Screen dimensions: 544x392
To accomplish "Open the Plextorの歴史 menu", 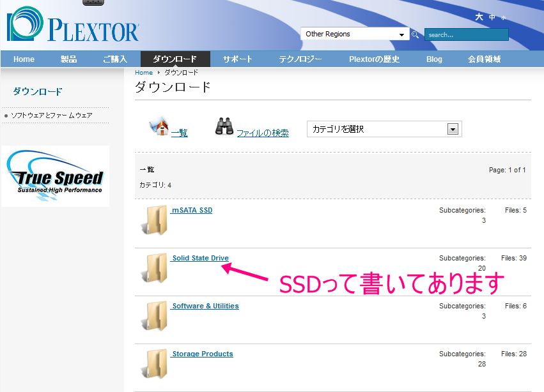I will 375,59.
